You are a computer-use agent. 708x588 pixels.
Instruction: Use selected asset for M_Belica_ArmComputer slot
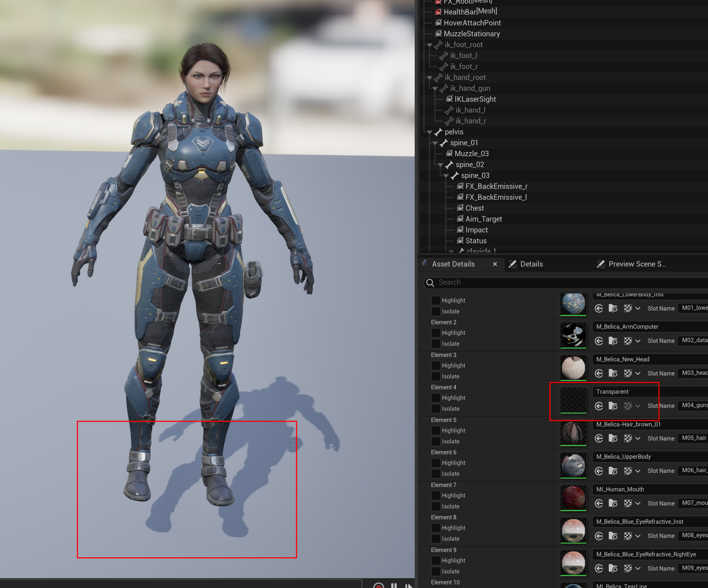click(x=599, y=341)
